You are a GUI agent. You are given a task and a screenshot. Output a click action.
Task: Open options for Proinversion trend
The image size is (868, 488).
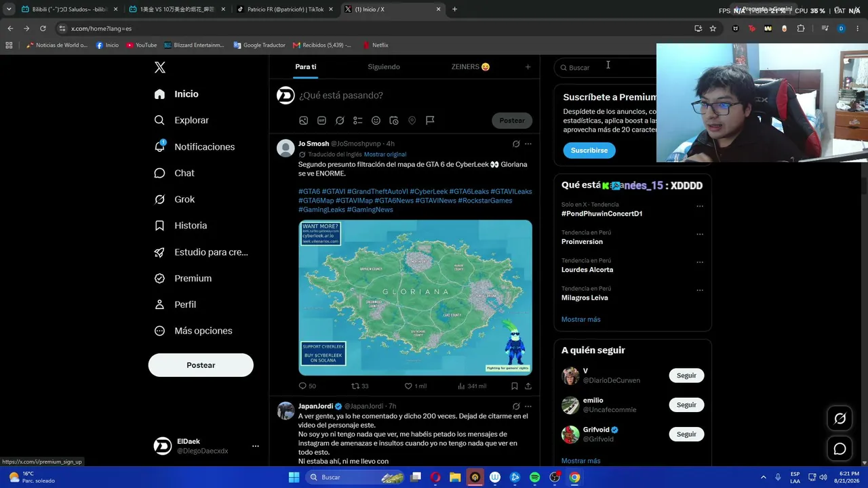click(x=700, y=235)
